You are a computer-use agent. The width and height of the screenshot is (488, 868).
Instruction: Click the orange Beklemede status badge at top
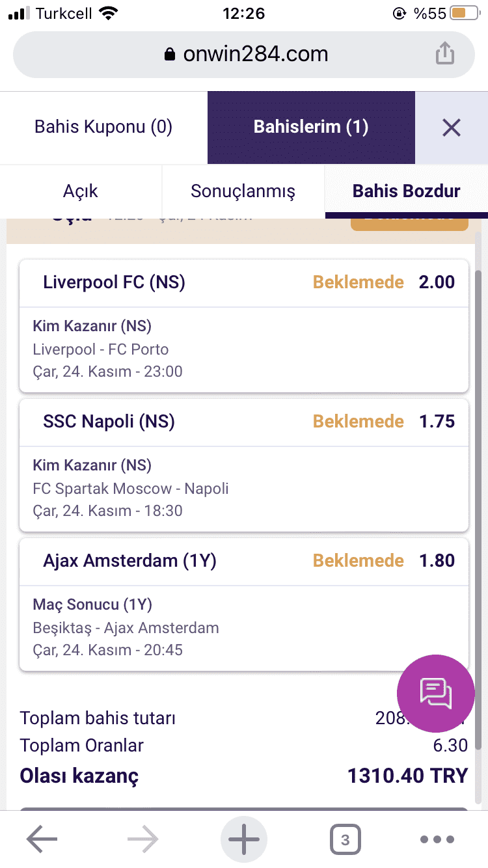point(409,223)
